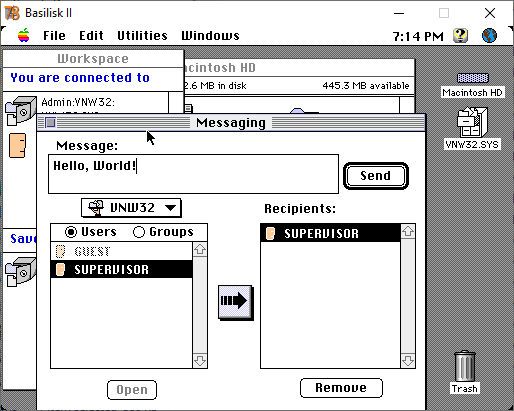Click the Workspace window title
The height and width of the screenshot is (411, 514).
coord(93,59)
